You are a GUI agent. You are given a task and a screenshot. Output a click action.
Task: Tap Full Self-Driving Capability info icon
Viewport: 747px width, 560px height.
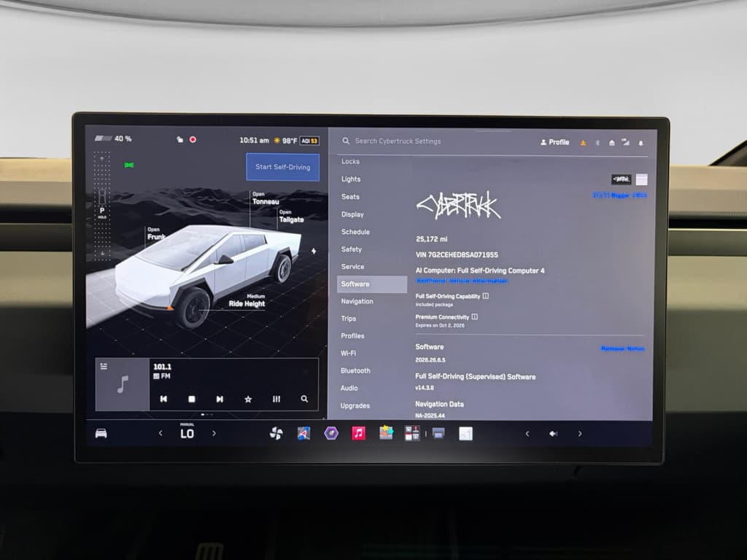pos(485,296)
